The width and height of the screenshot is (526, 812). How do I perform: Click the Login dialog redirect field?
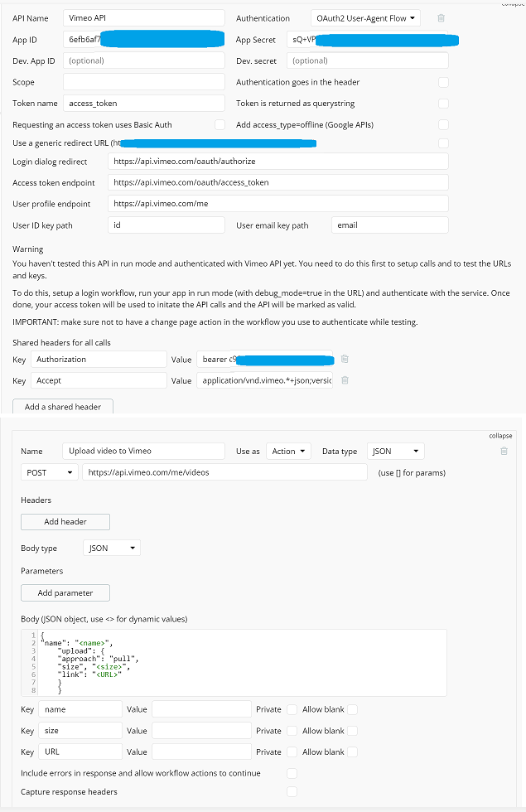tap(278, 161)
